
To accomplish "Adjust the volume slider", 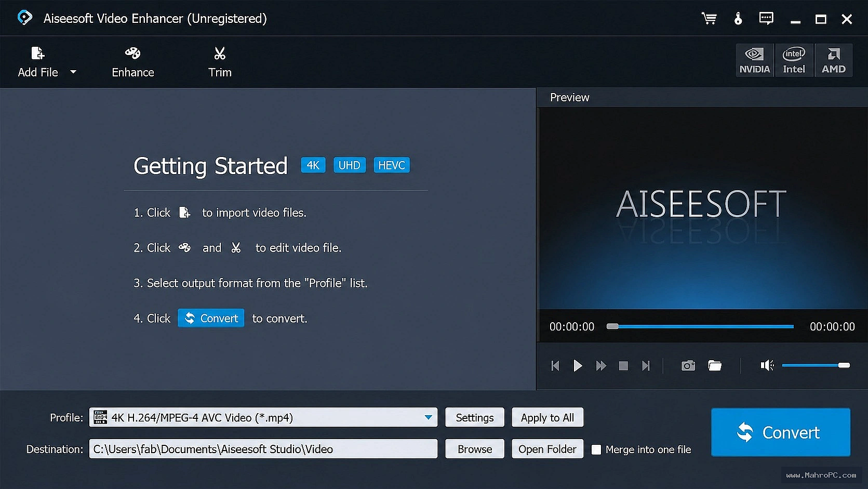I will coord(816,365).
